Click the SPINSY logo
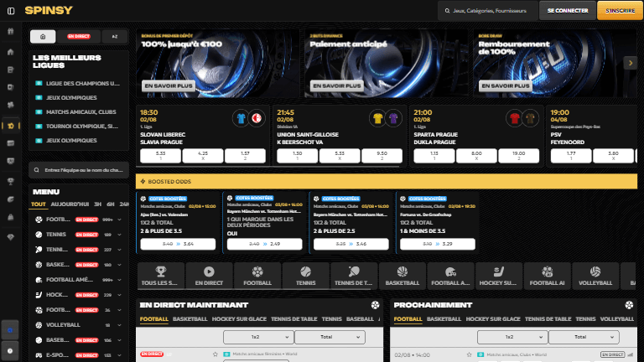Screen dimensions: 644x362 49,10
